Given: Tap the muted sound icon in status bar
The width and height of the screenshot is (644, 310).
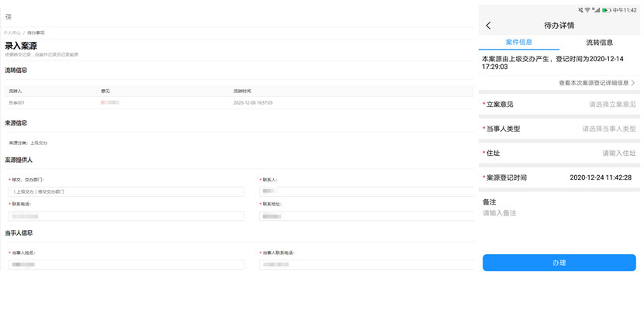Looking at the screenshot, I should [x=580, y=10].
